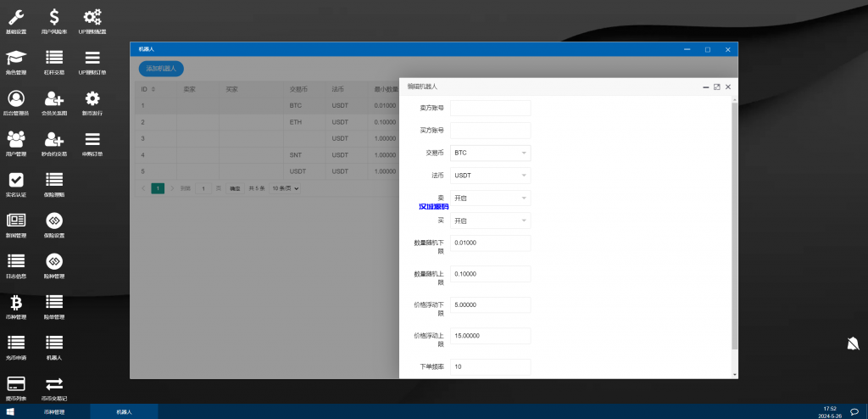This screenshot has width=868, height=419.
Task: Click the 确定 pagination confirm button
Action: coord(236,188)
